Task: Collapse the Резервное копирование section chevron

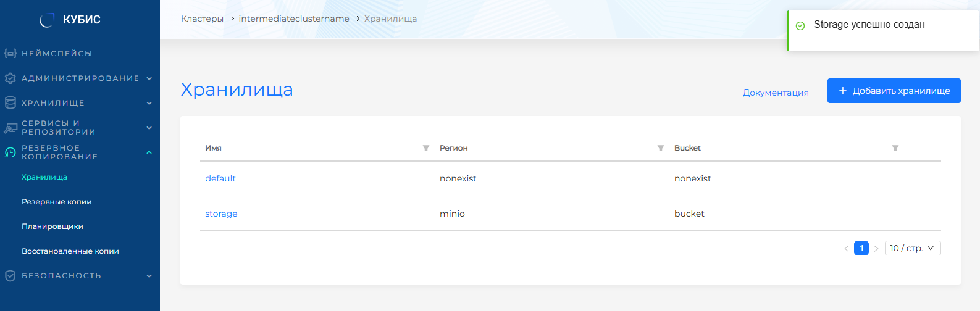Action: click(149, 152)
